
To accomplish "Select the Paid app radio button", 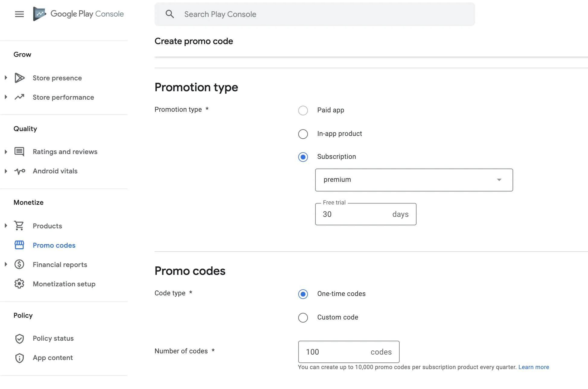I will coord(303,111).
